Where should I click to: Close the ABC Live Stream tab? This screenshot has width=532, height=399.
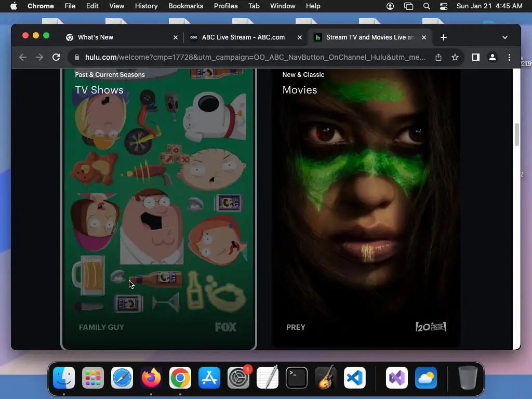pyautogui.click(x=300, y=37)
